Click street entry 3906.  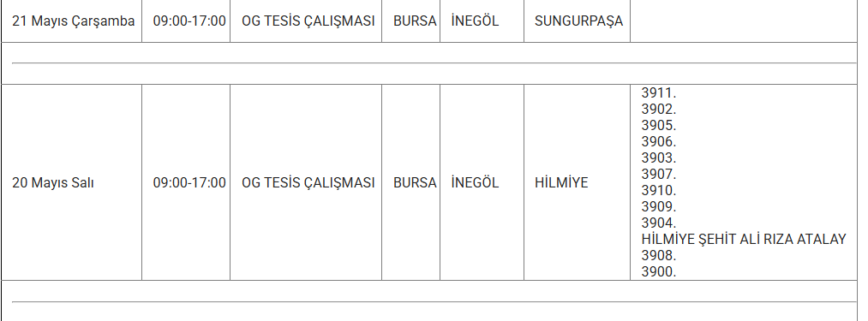click(x=659, y=142)
